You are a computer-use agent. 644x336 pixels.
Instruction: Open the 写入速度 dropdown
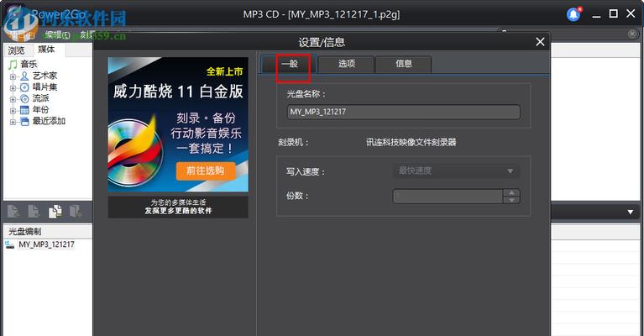[x=456, y=171]
